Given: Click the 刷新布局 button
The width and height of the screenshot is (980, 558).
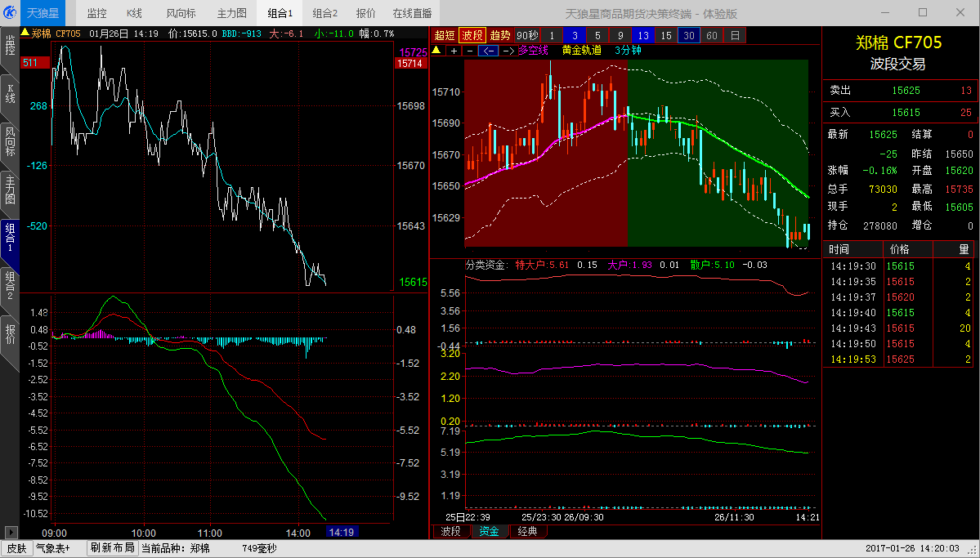Looking at the screenshot, I should [x=112, y=548].
